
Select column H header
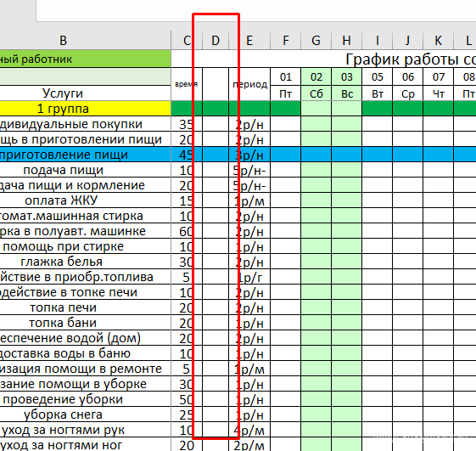(x=347, y=40)
